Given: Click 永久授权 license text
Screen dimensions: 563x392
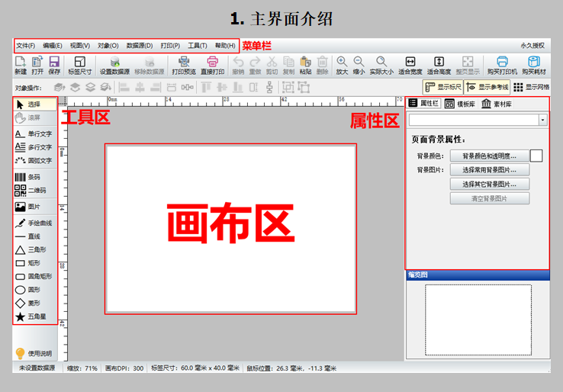Looking at the screenshot, I should click(532, 46).
